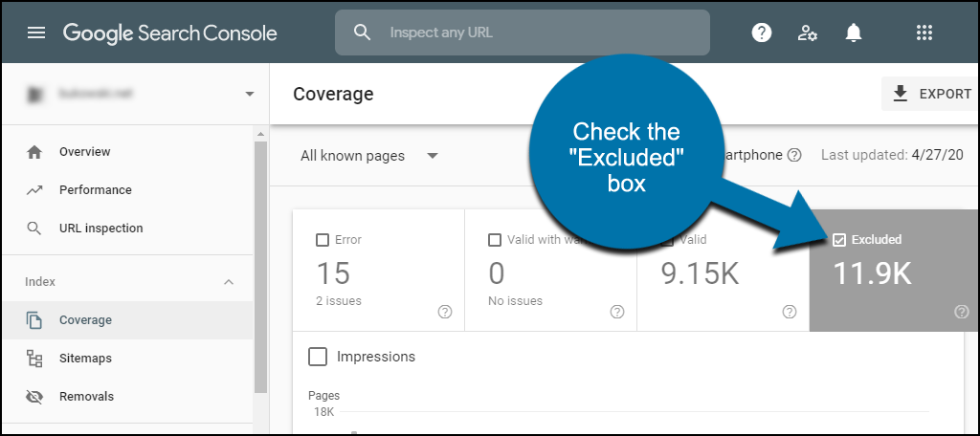Open URL inspection in sidebar
This screenshot has height=436, width=980.
point(127,228)
